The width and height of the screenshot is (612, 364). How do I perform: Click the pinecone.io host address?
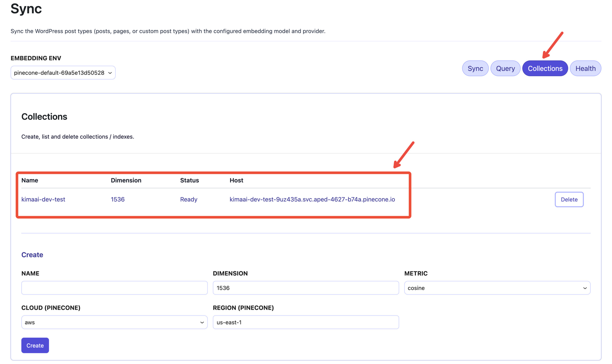312,199
